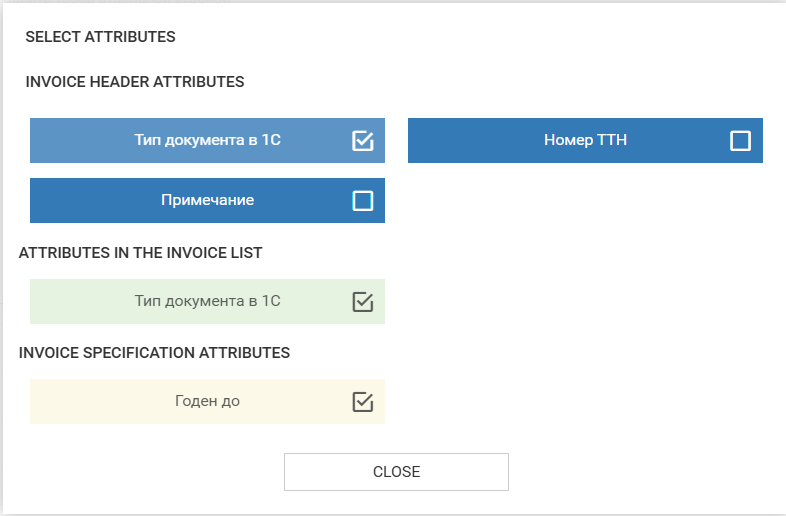Image resolution: width=786 pixels, height=516 pixels.
Task: Click the 'INVOICE HEADER ATTRIBUTES' section heading
Action: pyautogui.click(x=134, y=82)
